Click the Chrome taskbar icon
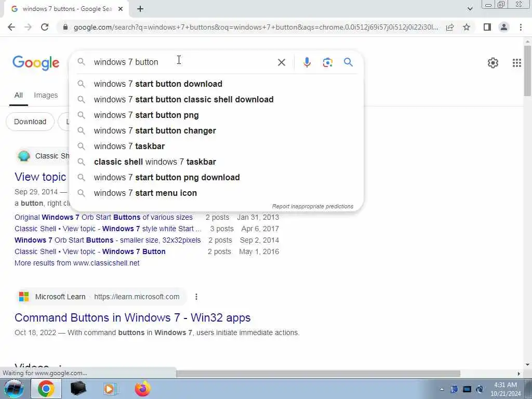This screenshot has width=532, height=399. point(46,389)
